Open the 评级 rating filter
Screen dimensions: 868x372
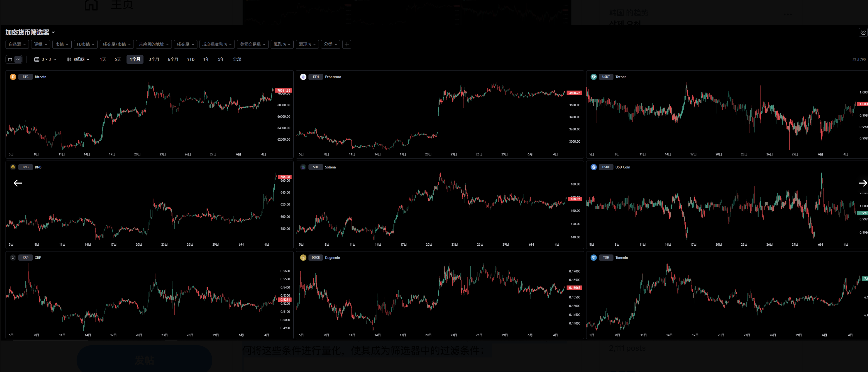(40, 44)
